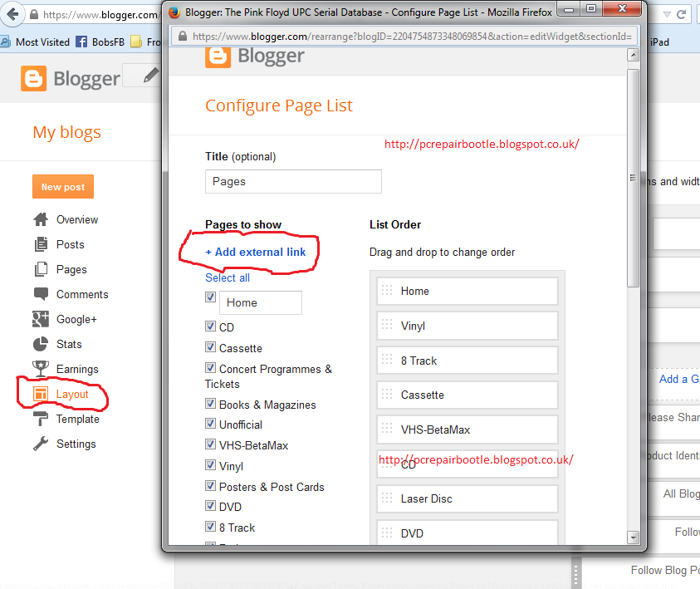The image size is (700, 589).
Task: Click the Template paint roller icon
Action: (41, 419)
